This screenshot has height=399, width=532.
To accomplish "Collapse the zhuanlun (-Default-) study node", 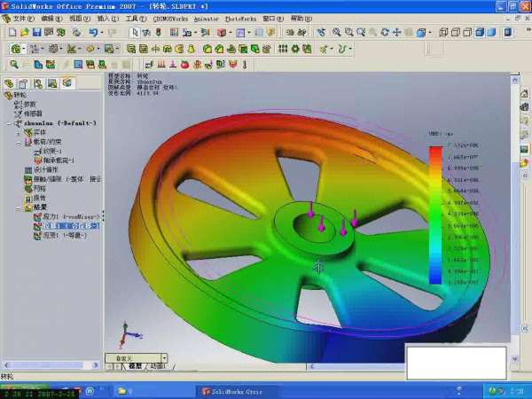I will click(9, 123).
